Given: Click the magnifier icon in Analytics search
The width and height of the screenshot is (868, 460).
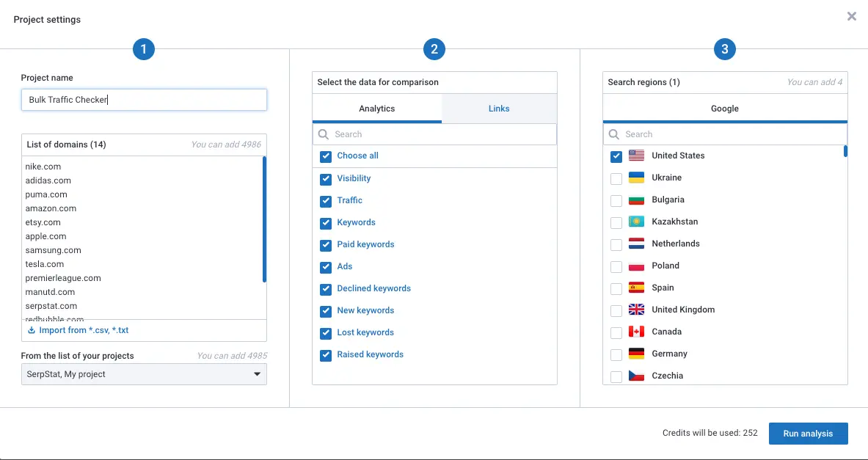Looking at the screenshot, I should [x=324, y=134].
